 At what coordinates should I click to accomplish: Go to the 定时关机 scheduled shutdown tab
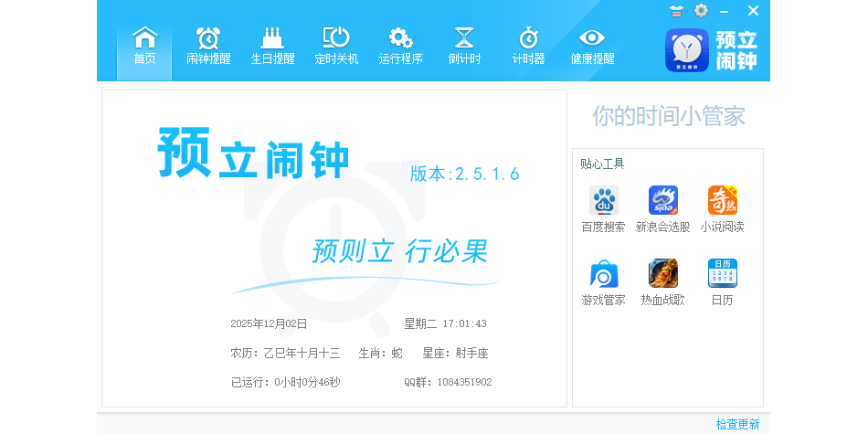coord(336,47)
